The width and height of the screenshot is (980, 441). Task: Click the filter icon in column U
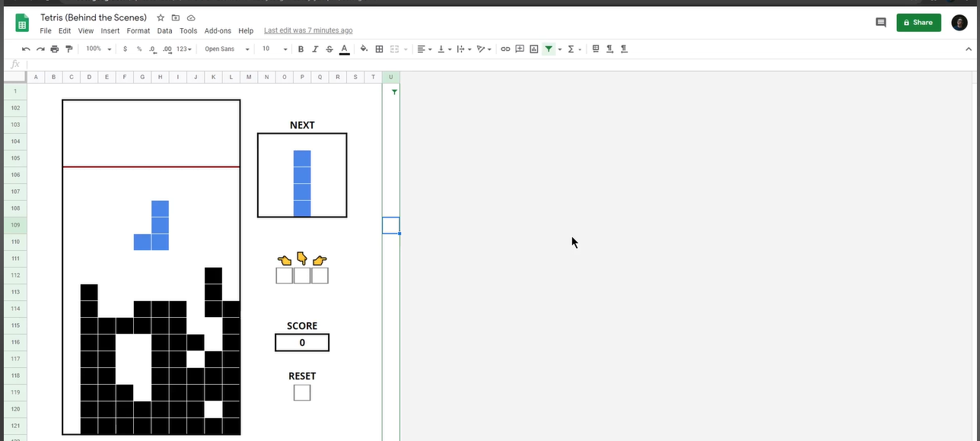[x=394, y=92]
